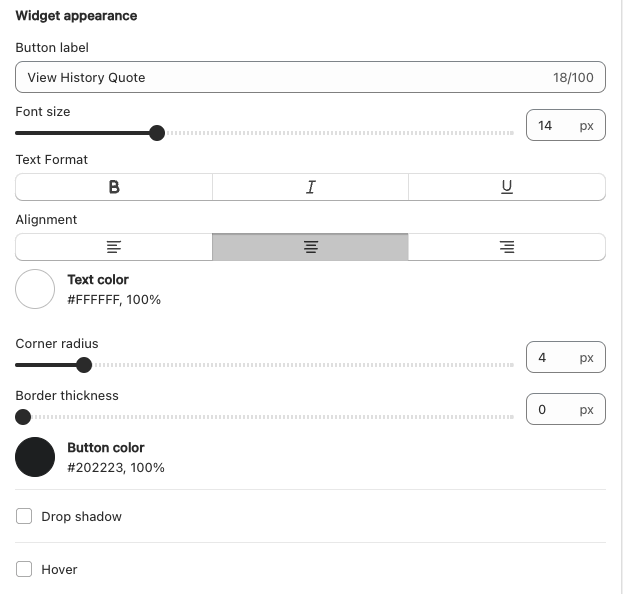
Task: Set alignment to left
Action: click(x=114, y=247)
